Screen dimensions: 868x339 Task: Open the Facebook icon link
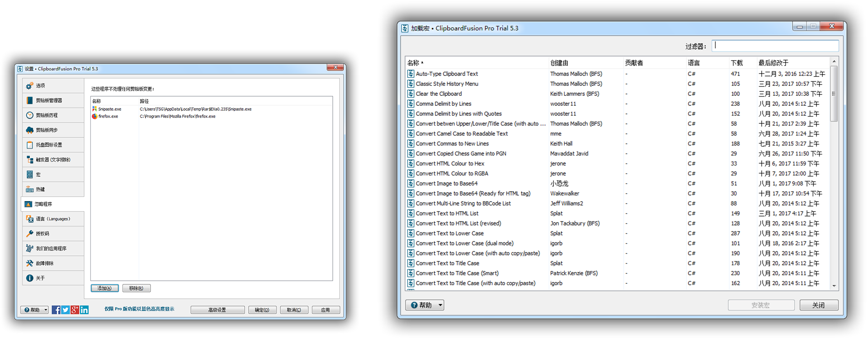coord(56,310)
